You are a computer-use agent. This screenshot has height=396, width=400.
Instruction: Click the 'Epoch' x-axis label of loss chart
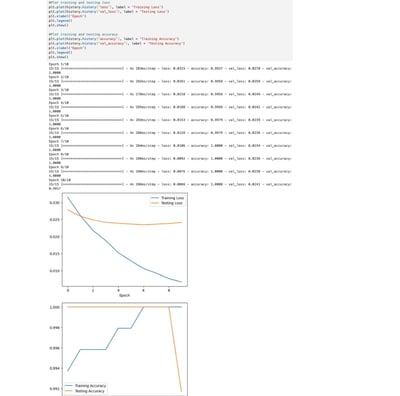(124, 295)
